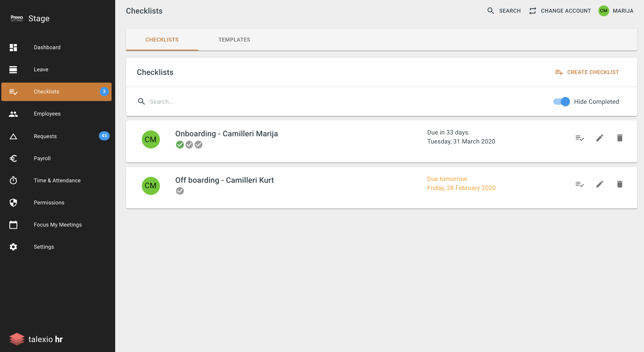Click 'Due tomorrow.' text
The height and width of the screenshot is (352, 644).
(448, 179)
